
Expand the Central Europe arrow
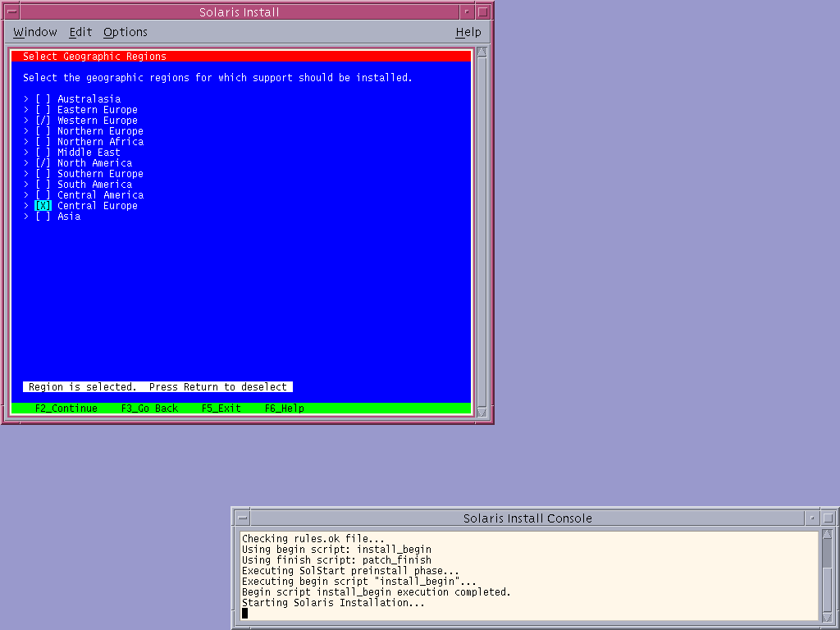tap(25, 206)
